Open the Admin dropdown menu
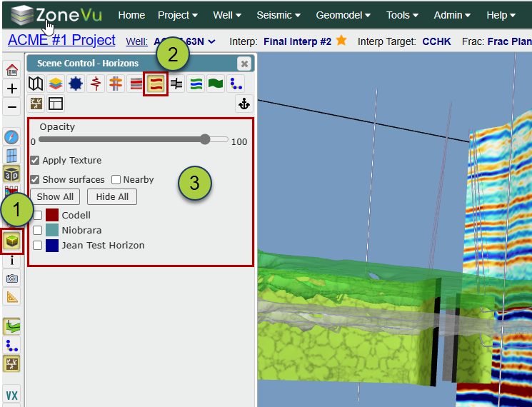The image size is (532, 407). 452,15
